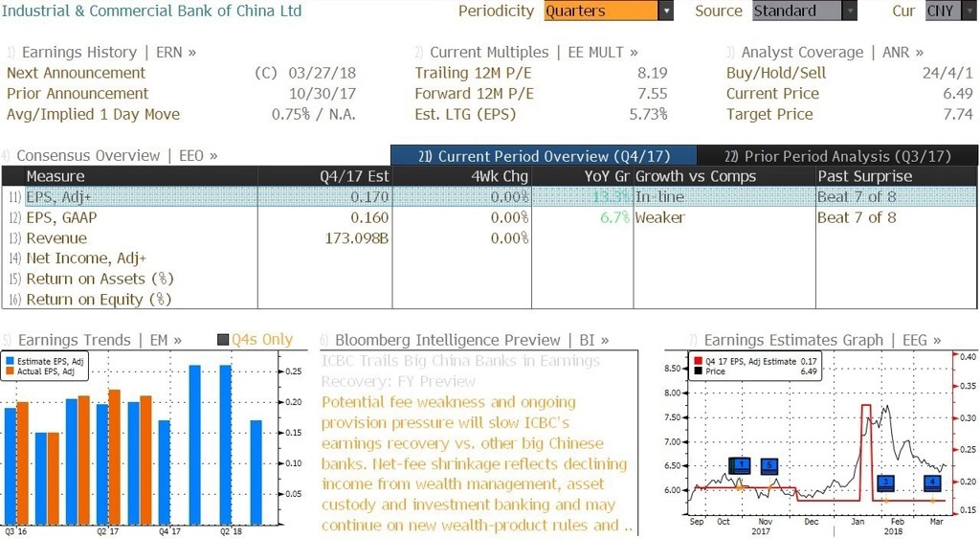Click the red Q4 17 EPS Estimate swatch
This screenshot has width=980, height=539.
point(698,362)
